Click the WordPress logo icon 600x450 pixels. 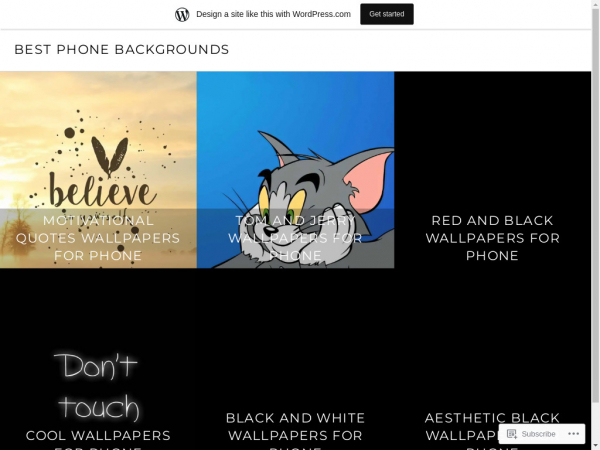click(x=182, y=15)
